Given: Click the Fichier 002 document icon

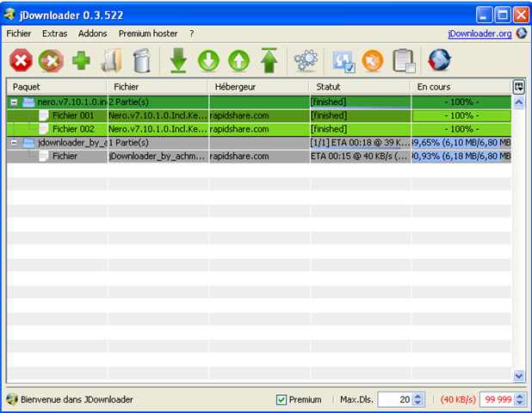Looking at the screenshot, I should pos(44,129).
